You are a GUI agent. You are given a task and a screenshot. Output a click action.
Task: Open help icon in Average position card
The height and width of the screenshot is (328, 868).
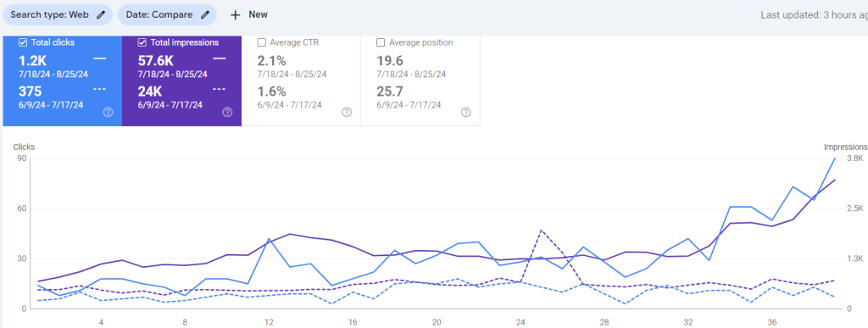pyautogui.click(x=466, y=112)
